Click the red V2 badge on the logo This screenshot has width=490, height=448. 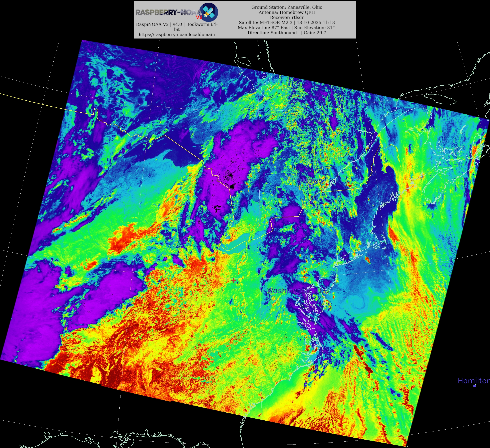click(x=199, y=17)
